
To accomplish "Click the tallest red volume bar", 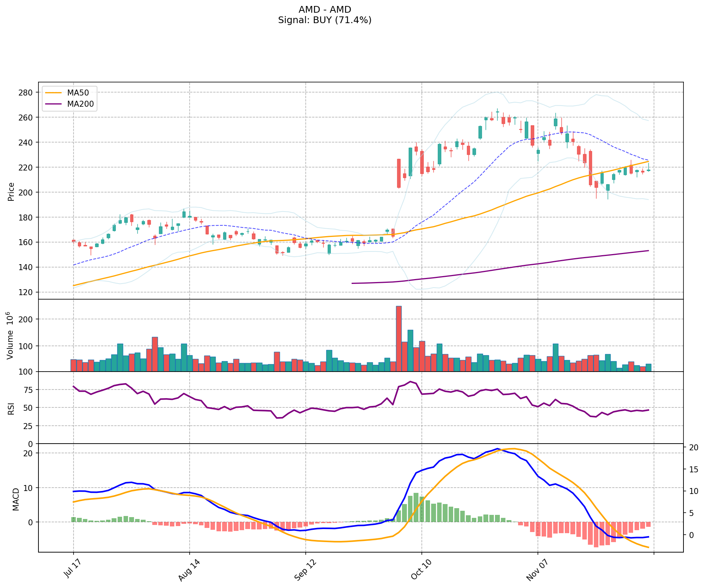I will tap(399, 338).
